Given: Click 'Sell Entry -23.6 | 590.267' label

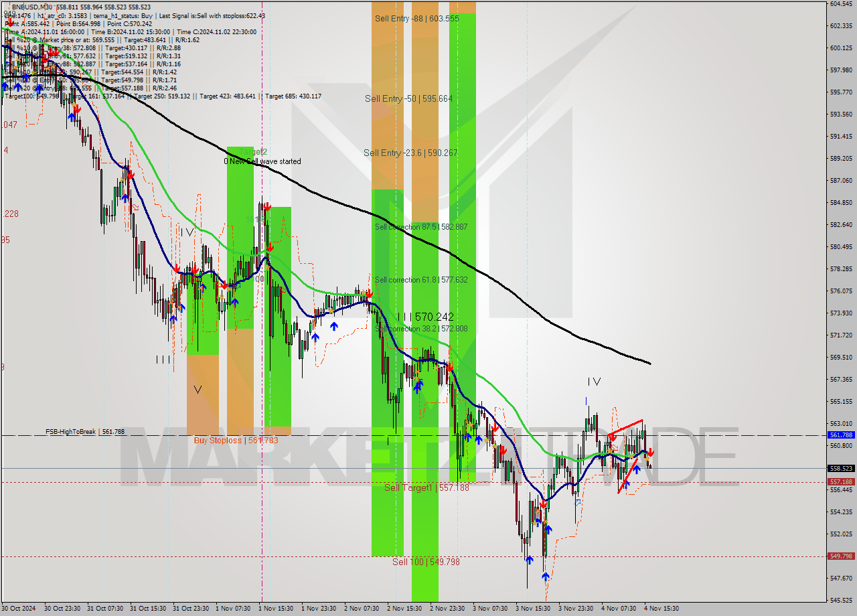Looking at the screenshot, I should click(x=410, y=153).
